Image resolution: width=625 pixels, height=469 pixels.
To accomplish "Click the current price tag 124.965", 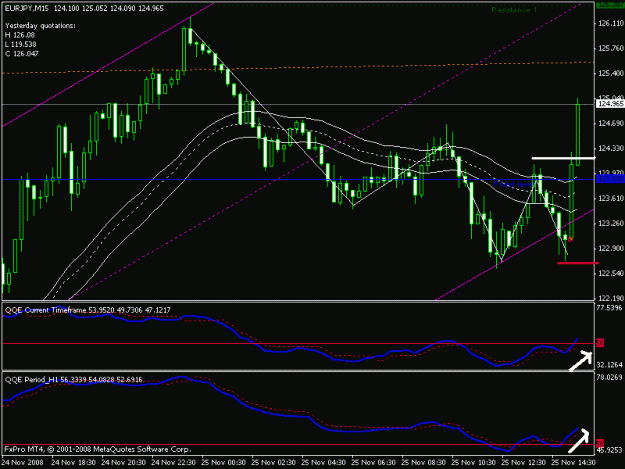I will (610, 104).
